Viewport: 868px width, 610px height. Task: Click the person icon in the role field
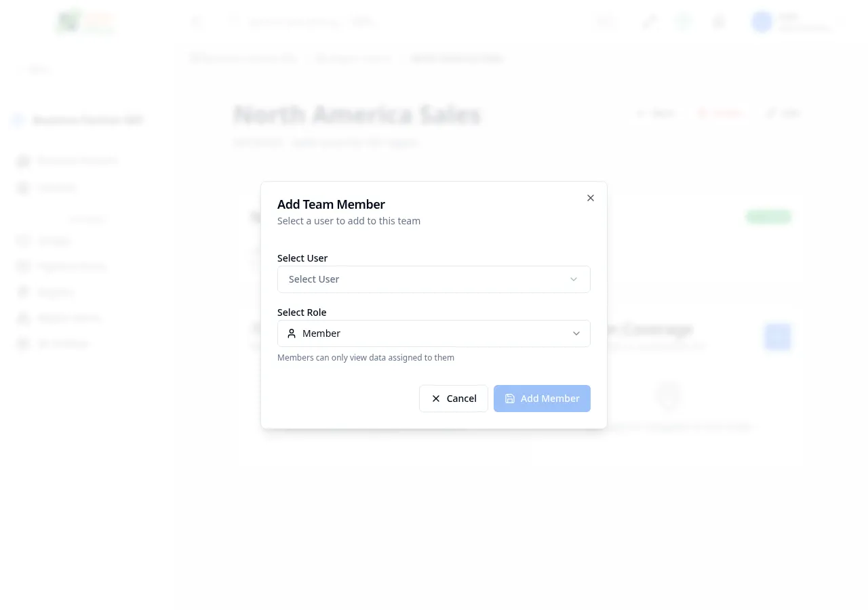coord(292,333)
